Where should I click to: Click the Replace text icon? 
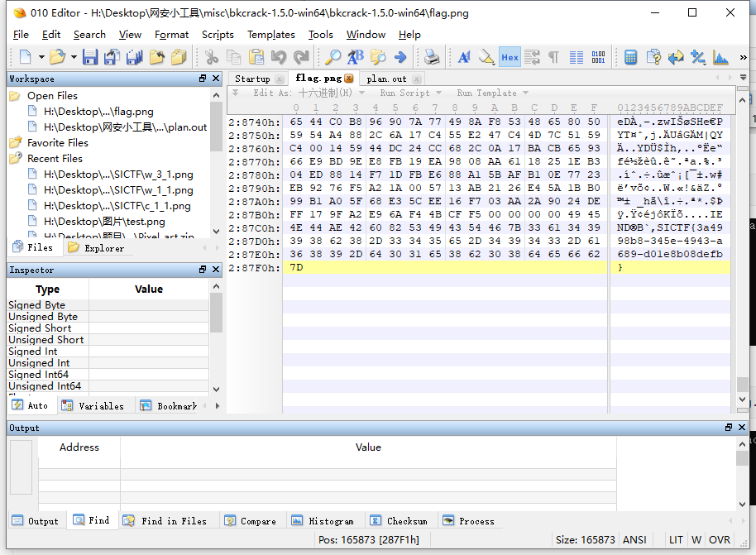tap(355, 57)
